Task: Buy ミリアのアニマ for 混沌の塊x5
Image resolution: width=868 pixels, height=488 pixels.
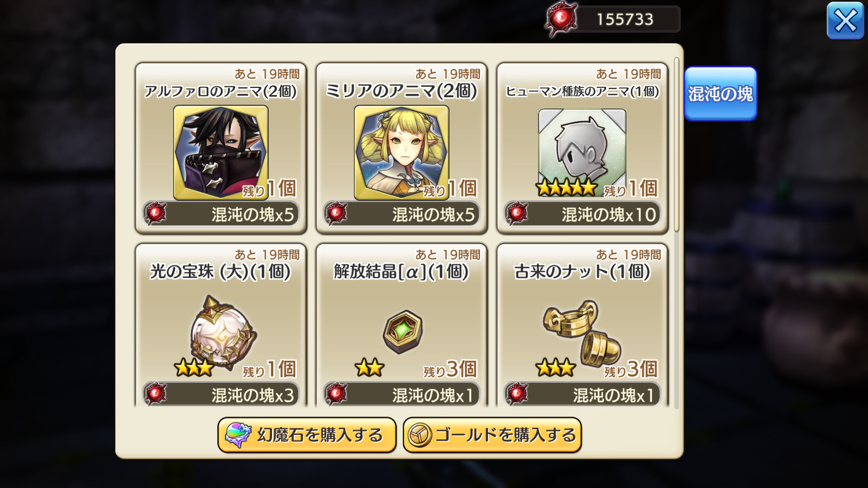Action: (x=401, y=214)
